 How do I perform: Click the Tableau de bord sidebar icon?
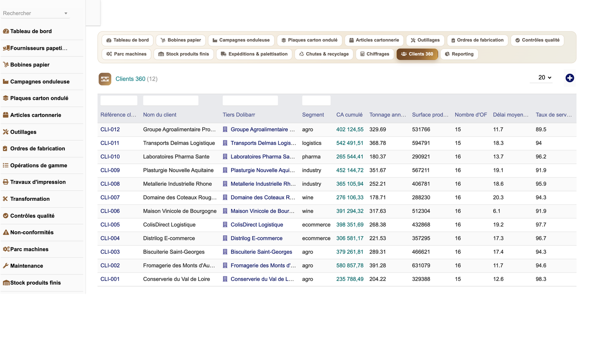[6, 31]
